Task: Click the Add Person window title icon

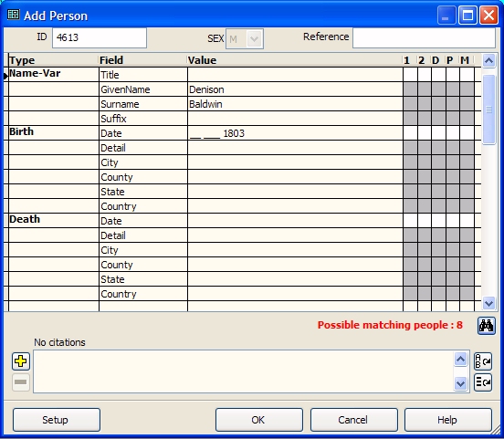Action: [x=13, y=15]
